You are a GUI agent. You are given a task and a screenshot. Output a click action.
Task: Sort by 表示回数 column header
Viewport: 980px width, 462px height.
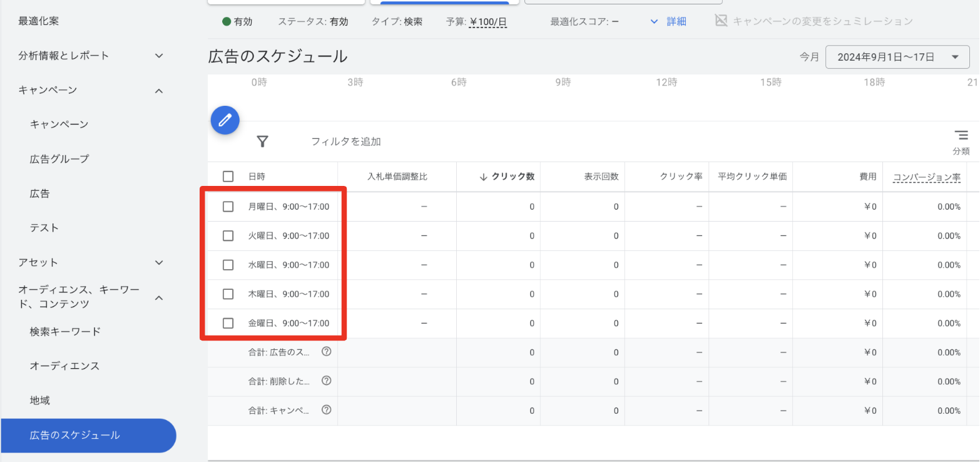(601, 177)
